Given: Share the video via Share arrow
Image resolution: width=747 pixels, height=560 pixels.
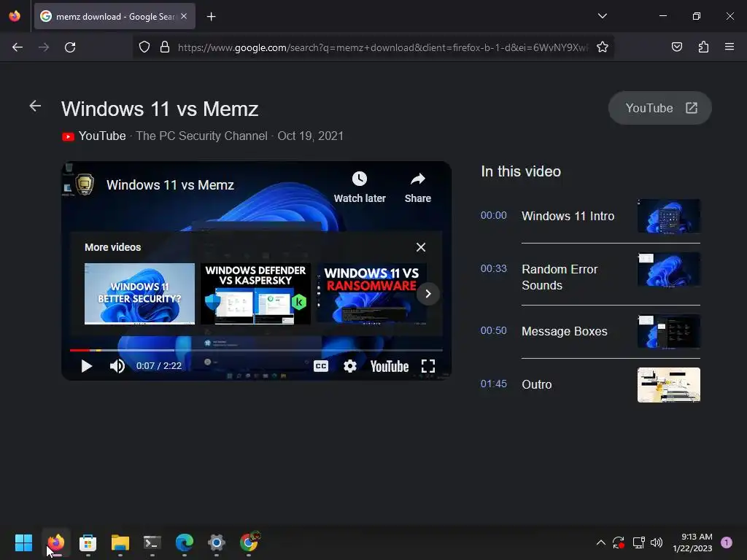Looking at the screenshot, I should (x=418, y=187).
